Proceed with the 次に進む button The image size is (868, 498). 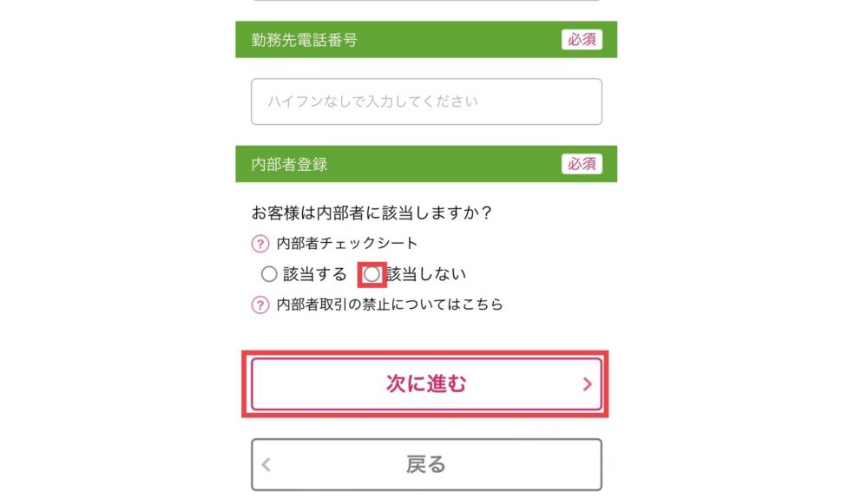pyautogui.click(x=426, y=384)
